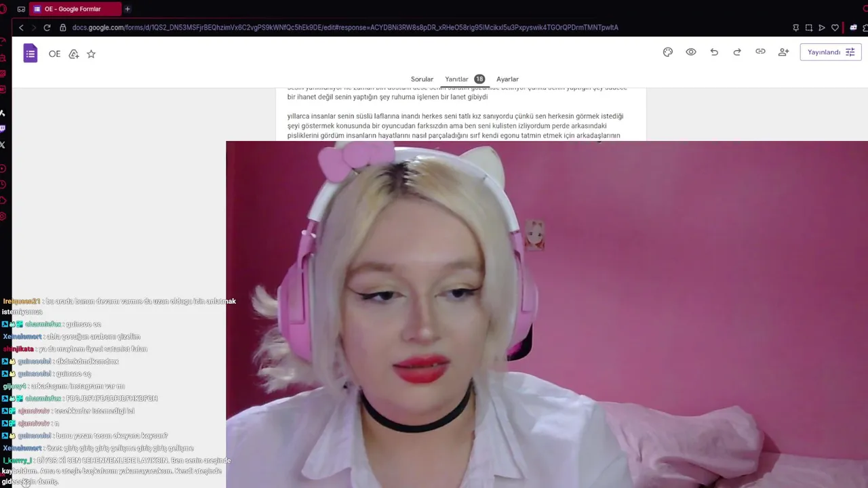868x488 pixels.
Task: Switch to the Sorular tab
Action: click(x=422, y=79)
